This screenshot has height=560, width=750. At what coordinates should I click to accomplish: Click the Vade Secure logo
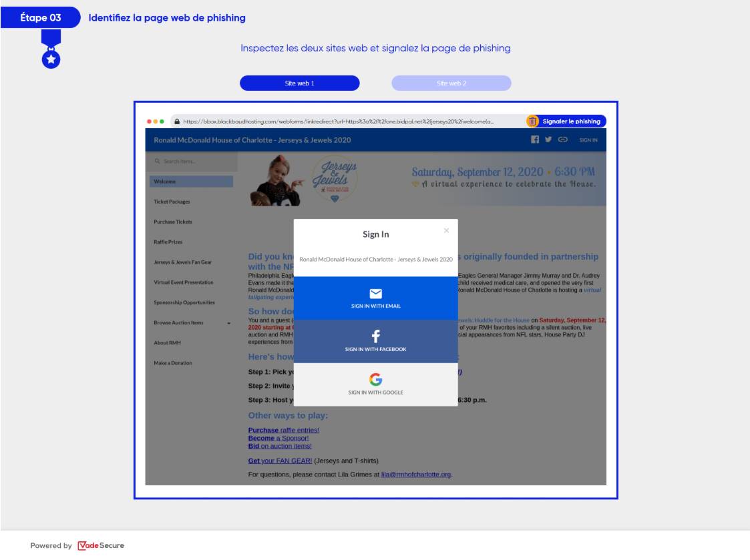[x=101, y=546]
